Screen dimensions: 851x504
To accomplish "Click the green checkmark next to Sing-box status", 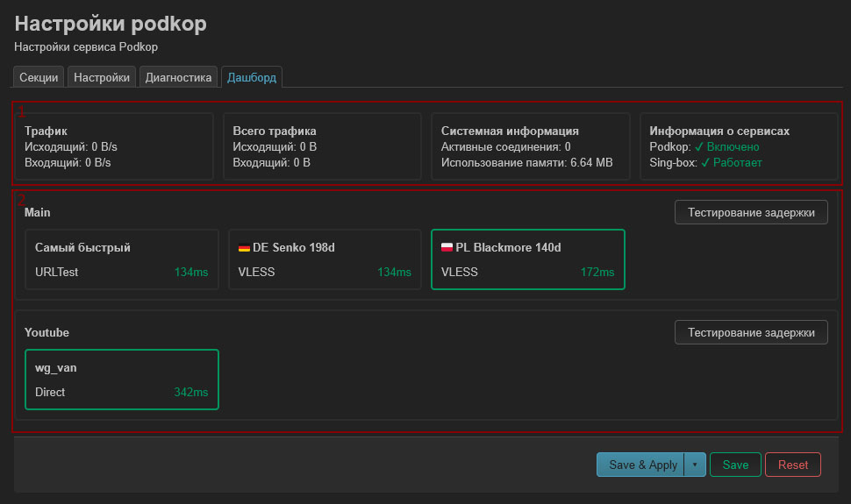I will pos(705,163).
